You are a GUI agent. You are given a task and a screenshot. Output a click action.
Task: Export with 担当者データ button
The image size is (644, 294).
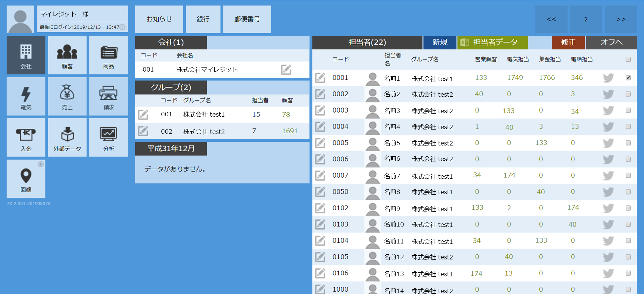click(x=493, y=42)
